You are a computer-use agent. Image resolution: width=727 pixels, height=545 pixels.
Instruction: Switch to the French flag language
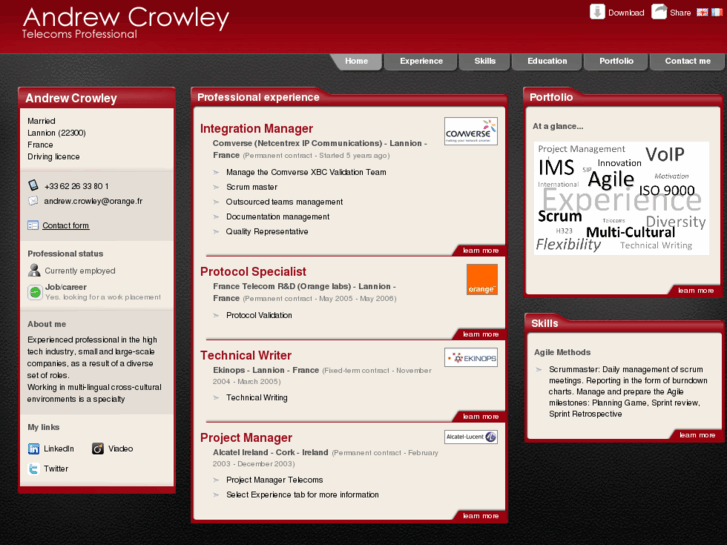coord(717,13)
